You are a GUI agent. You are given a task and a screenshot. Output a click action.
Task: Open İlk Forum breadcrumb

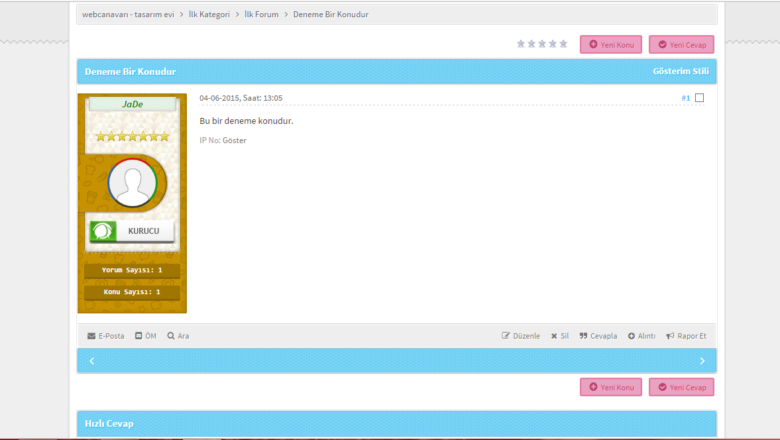(261, 14)
